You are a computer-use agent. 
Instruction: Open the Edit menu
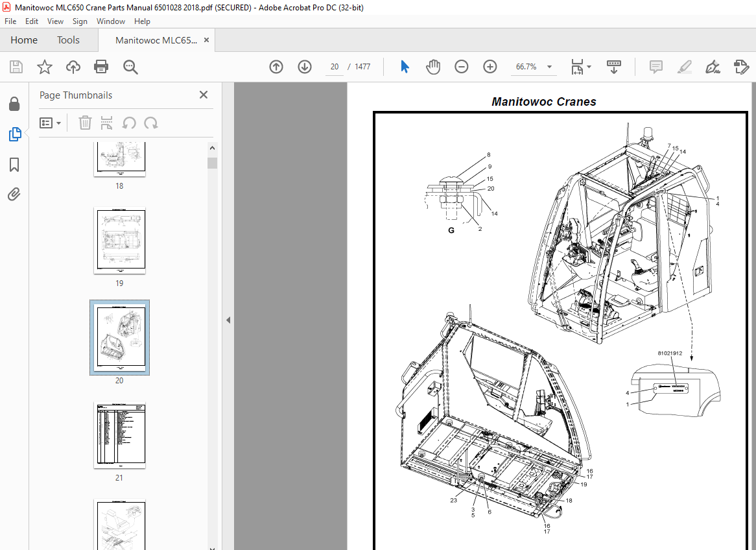coord(32,21)
